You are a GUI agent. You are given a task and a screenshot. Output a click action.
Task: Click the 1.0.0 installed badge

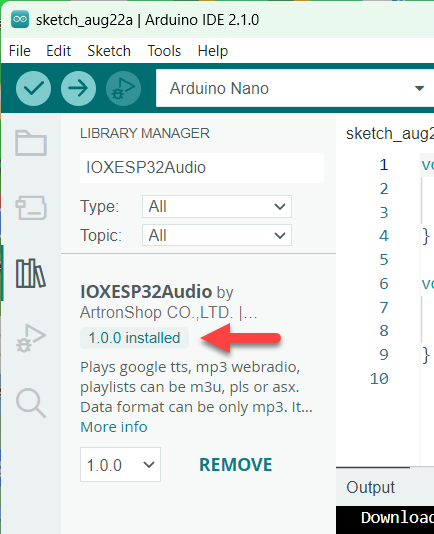coord(134,338)
